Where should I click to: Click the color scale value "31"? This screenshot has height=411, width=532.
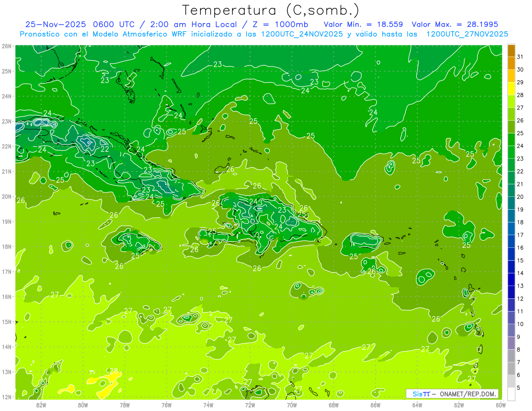click(520, 57)
